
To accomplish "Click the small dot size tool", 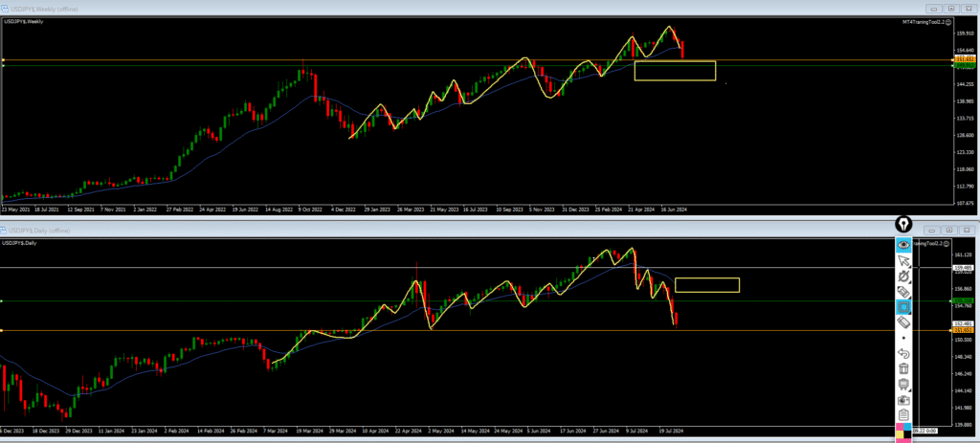I will pos(903,339).
